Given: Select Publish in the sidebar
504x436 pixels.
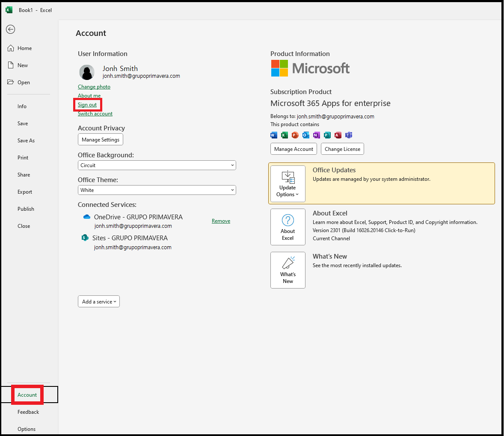Looking at the screenshot, I should (26, 209).
